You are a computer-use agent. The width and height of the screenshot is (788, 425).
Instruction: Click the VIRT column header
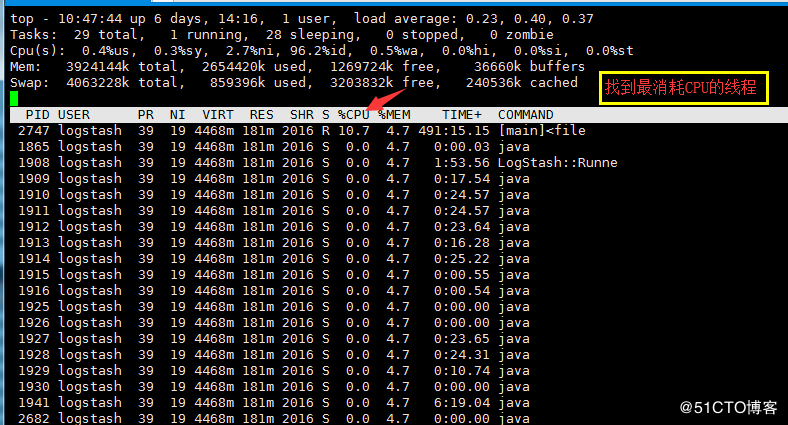[218, 115]
